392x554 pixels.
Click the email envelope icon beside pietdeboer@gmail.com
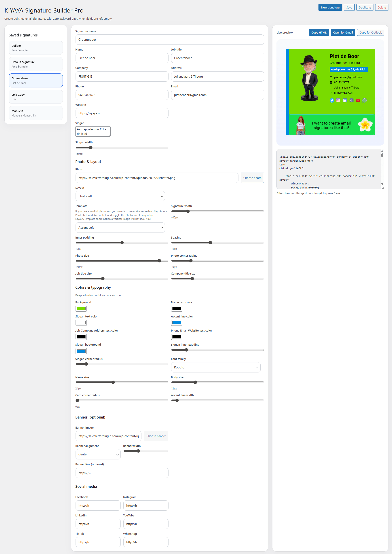(x=331, y=78)
